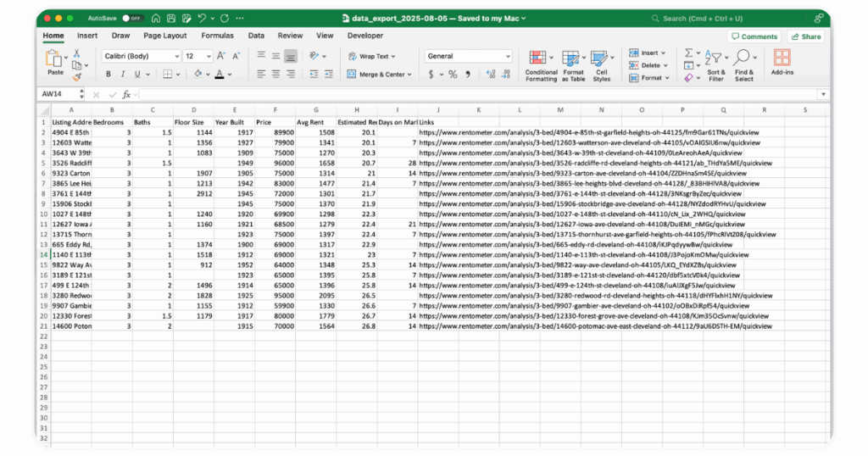The height and width of the screenshot is (456, 868).
Task: Click the Format Painter brush icon
Action: (x=77, y=77)
